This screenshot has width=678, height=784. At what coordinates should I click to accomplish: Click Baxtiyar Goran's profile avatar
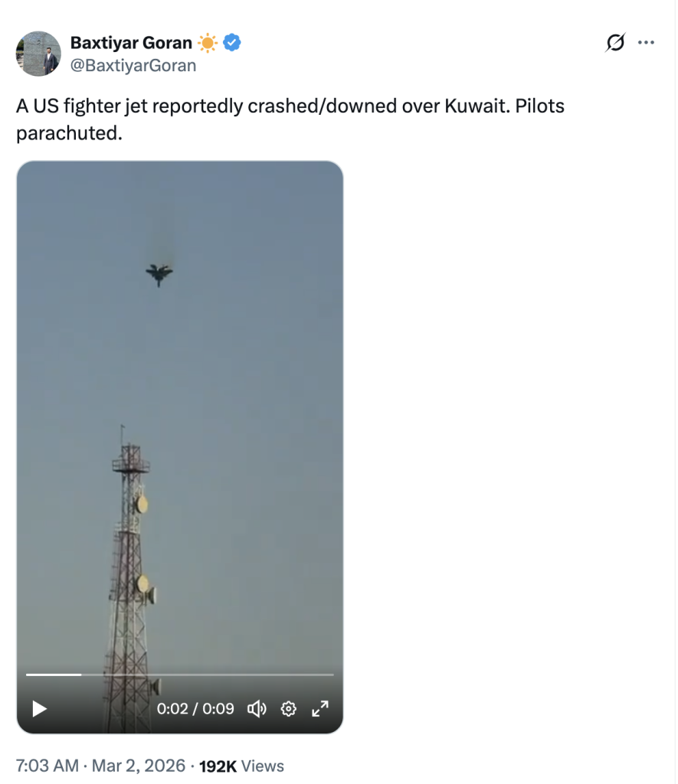pos(38,55)
